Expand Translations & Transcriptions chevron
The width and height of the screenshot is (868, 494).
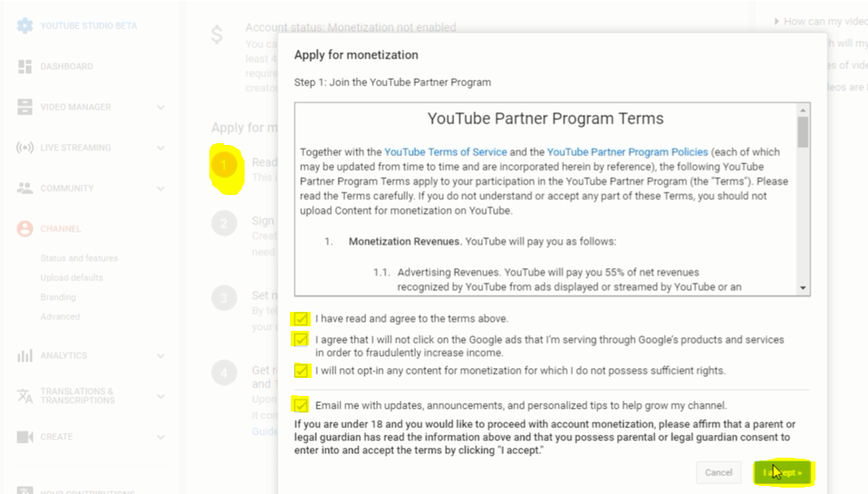[160, 396]
